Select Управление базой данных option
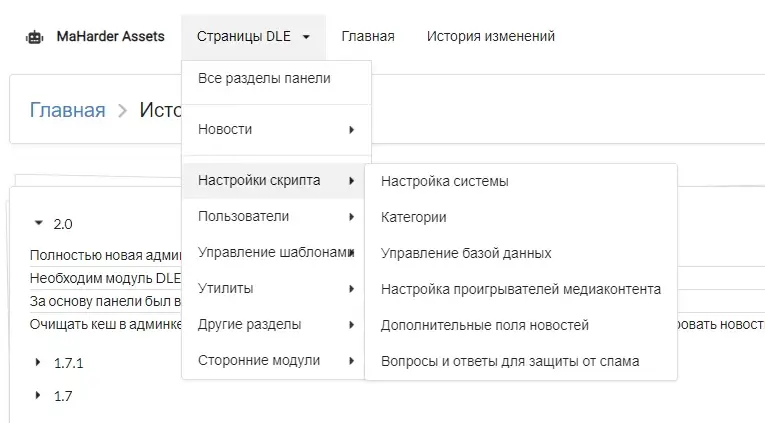 466,253
